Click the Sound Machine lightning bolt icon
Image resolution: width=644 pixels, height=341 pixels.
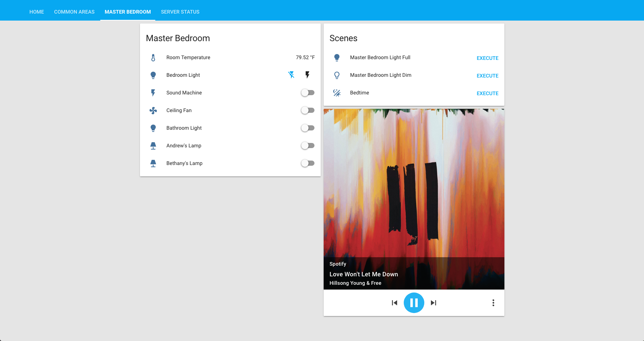(x=153, y=93)
